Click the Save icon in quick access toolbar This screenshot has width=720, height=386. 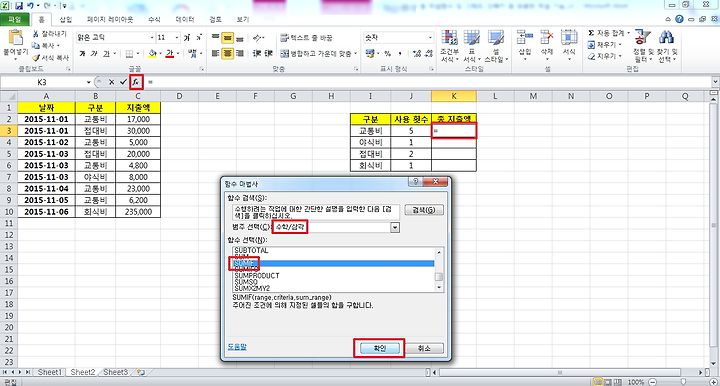pyautogui.click(x=19, y=6)
